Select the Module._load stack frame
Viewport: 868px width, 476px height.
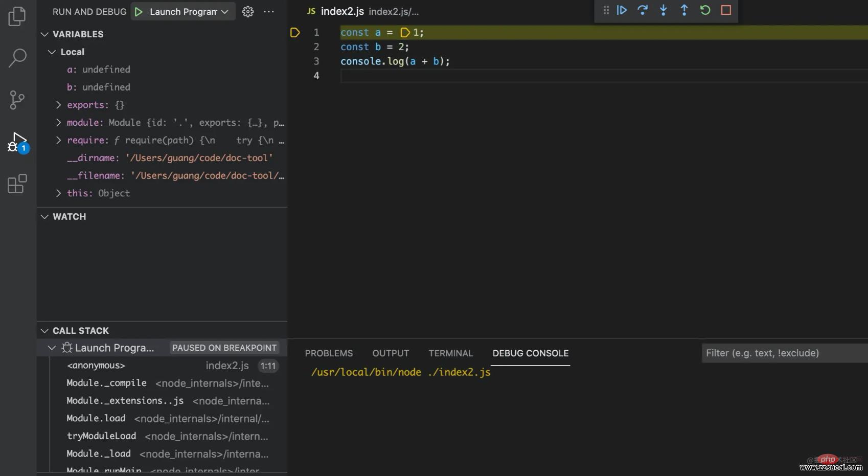[x=162, y=454]
